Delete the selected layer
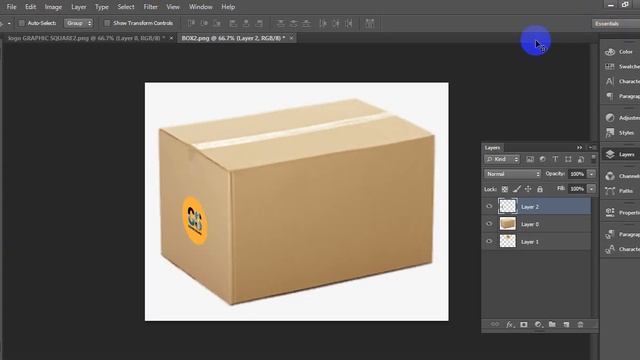The image size is (640, 360). tap(580, 324)
